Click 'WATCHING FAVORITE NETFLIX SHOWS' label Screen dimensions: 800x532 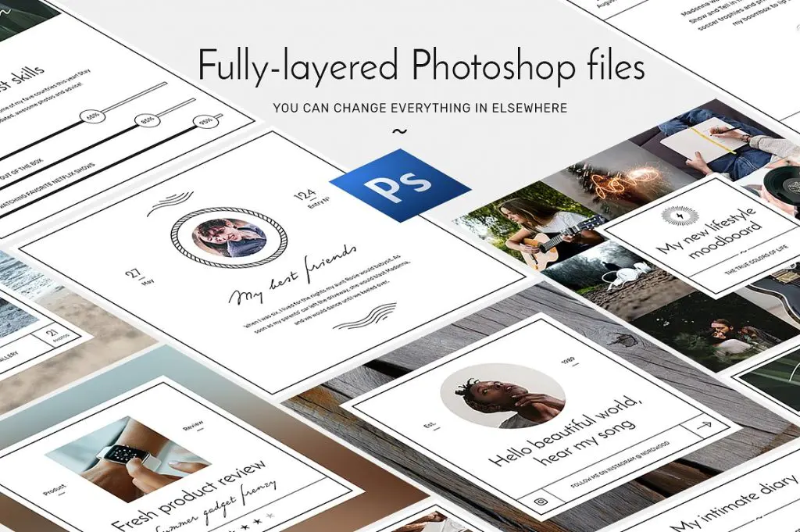(47, 185)
